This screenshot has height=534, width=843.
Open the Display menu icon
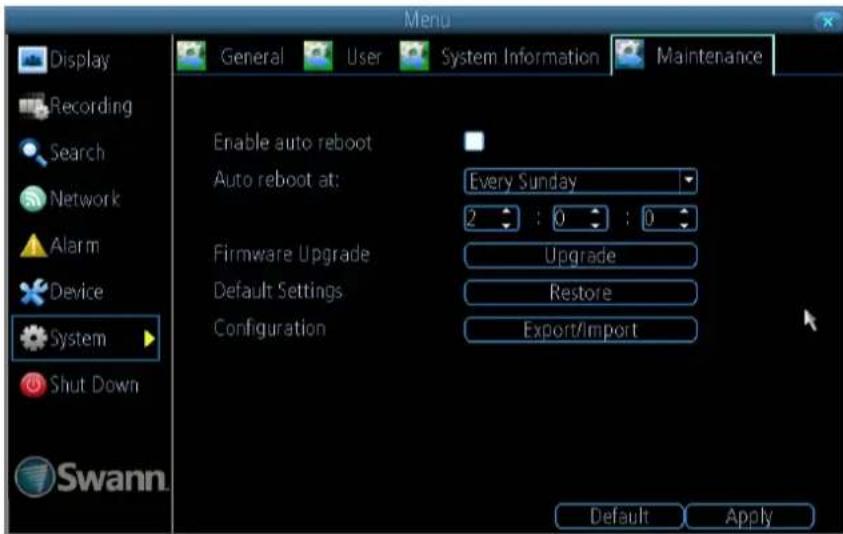coord(32,59)
